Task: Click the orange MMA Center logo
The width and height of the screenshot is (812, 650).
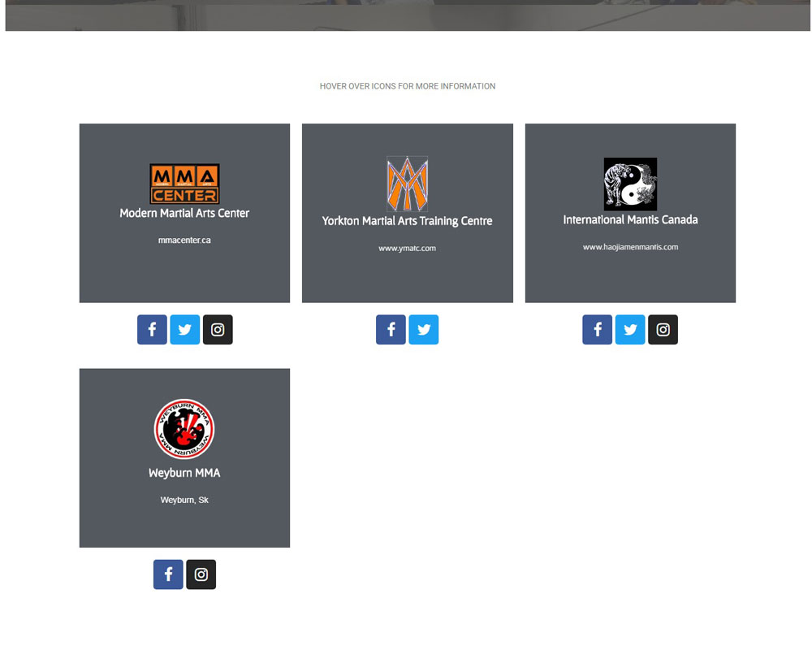Action: [184, 184]
